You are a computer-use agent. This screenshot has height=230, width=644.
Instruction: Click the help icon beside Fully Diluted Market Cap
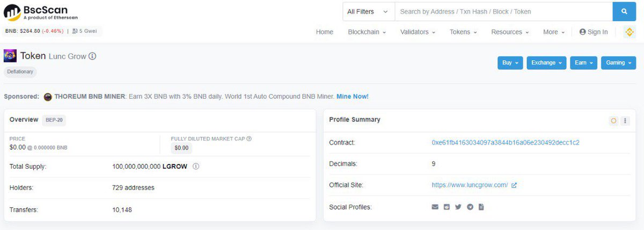click(x=249, y=139)
